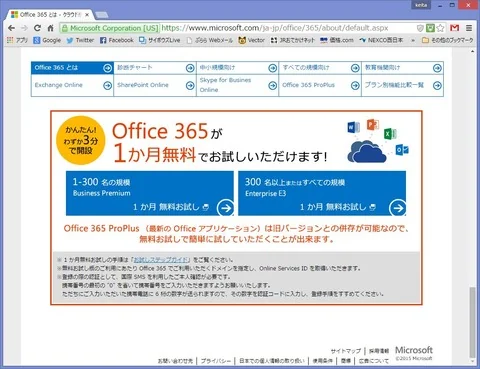480x369 pixels.
Task: Click the vertical page scrollbar thumb
Action: (x=472, y=322)
